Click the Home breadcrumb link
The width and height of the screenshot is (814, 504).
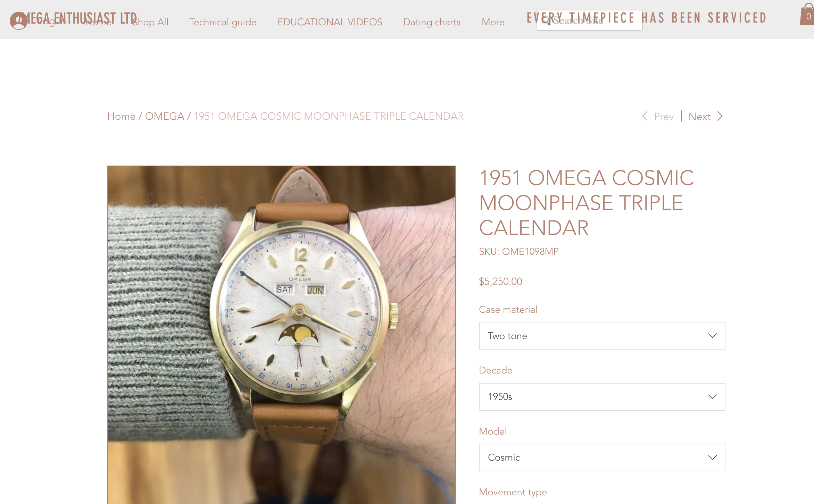pyautogui.click(x=121, y=116)
